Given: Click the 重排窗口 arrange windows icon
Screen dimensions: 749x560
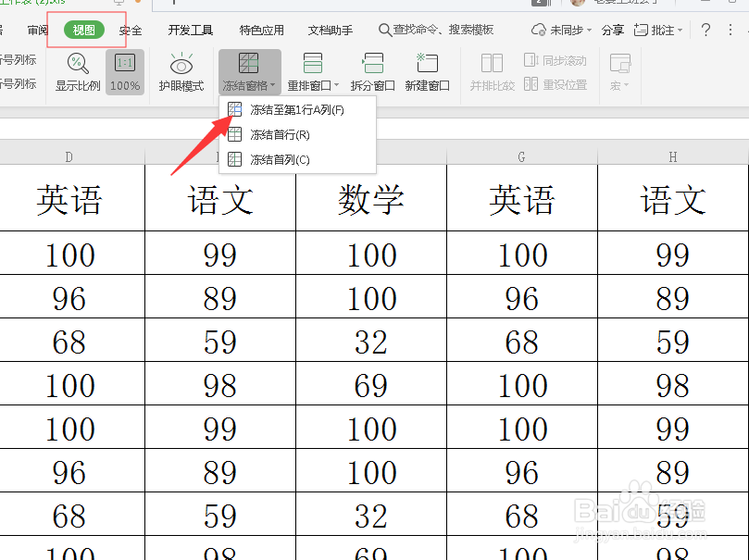Looking at the screenshot, I should (x=312, y=64).
